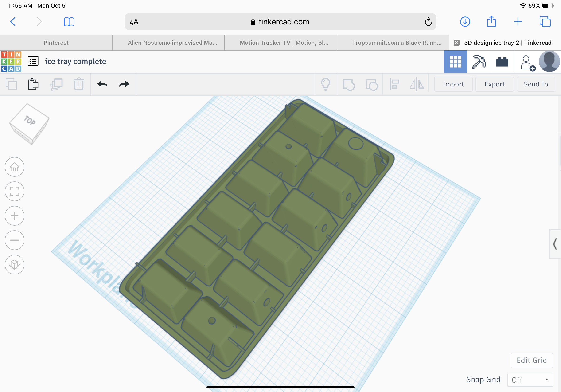Open the Snap Grid dropdown

(x=530, y=380)
